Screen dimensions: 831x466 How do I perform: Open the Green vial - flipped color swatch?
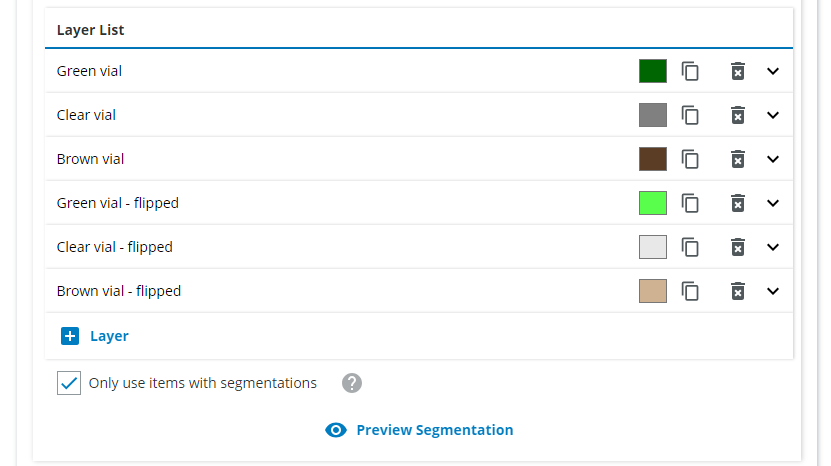click(653, 203)
